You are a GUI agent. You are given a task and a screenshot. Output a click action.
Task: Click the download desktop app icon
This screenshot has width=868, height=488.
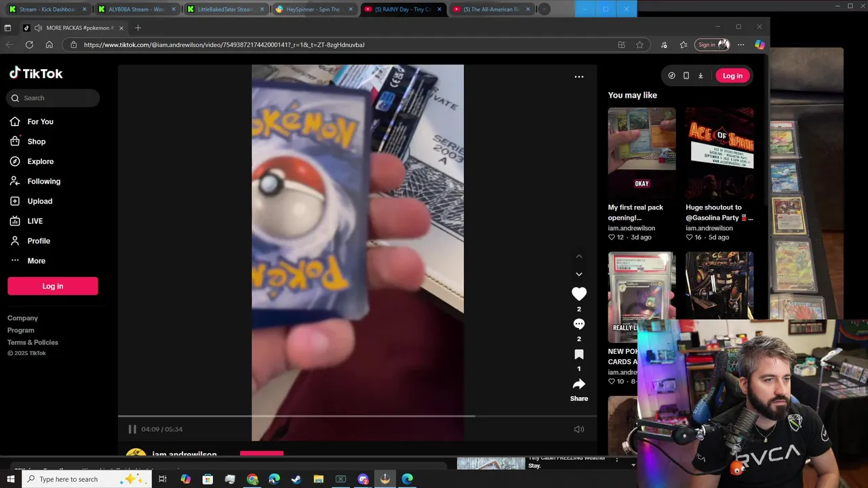tap(701, 76)
